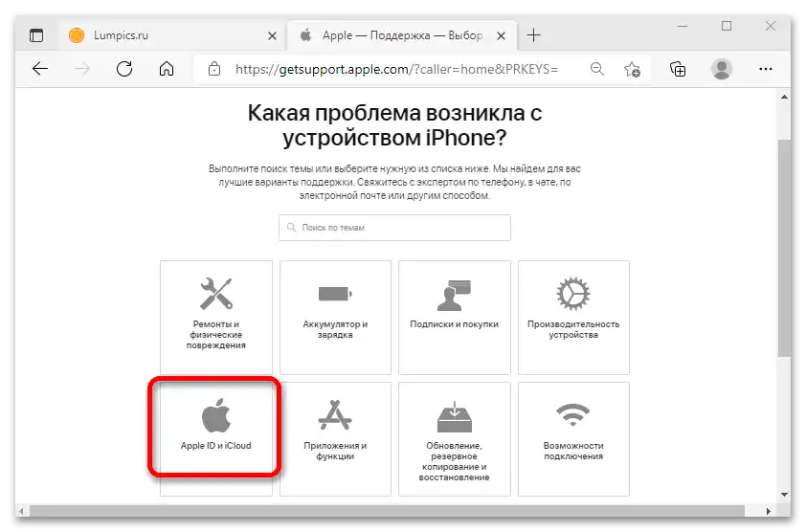The width and height of the screenshot is (806, 532).
Task: Select the Возможности подключения tile
Action: (x=573, y=439)
